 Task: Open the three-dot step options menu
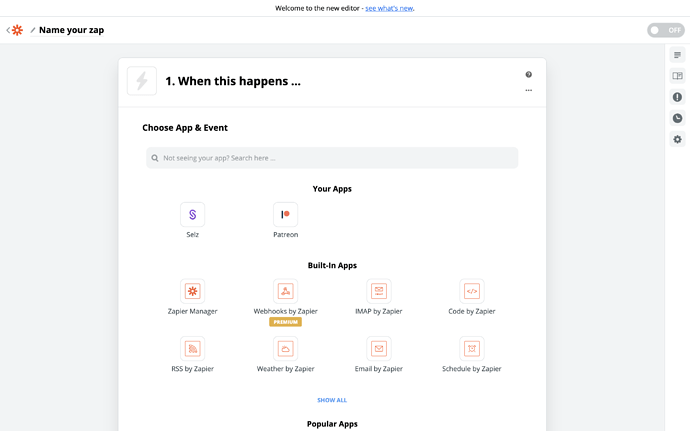529,90
